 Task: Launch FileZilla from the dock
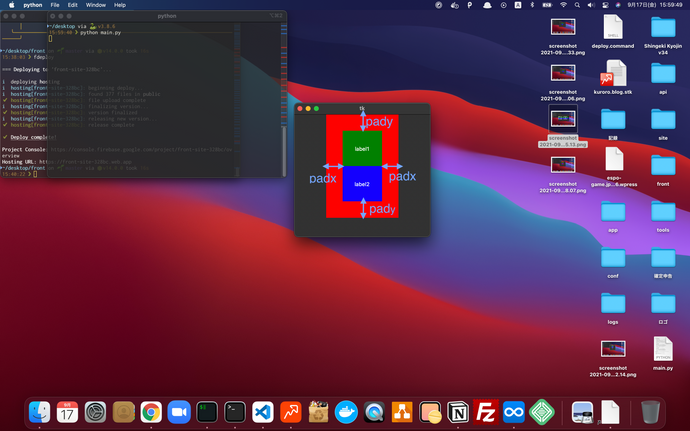486,412
